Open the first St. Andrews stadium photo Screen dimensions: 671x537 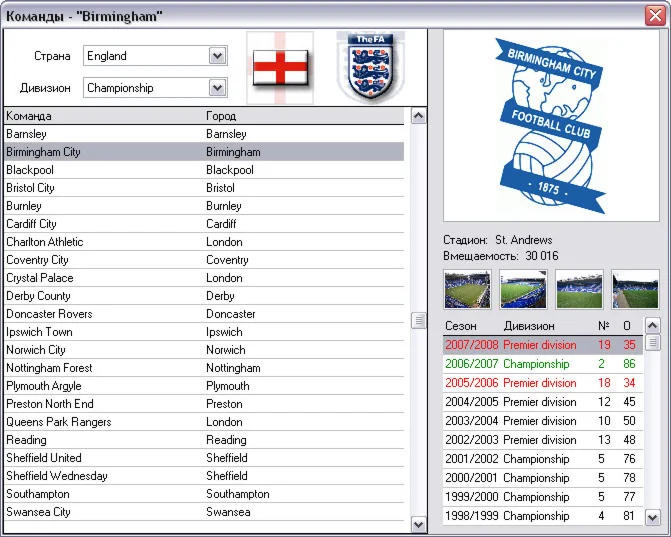coord(467,289)
